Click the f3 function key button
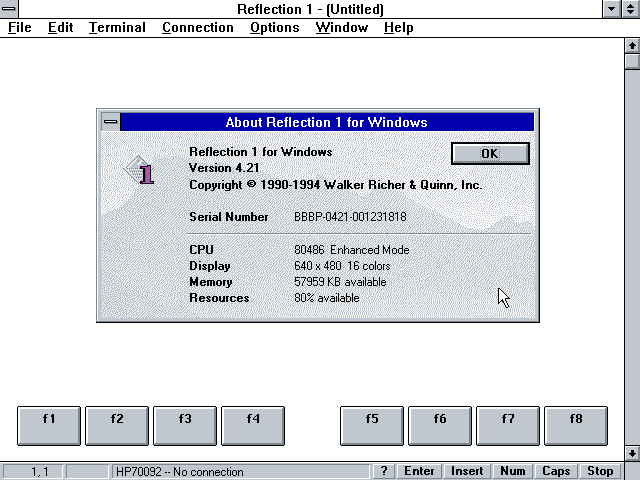This screenshot has width=640, height=480. 185,425
